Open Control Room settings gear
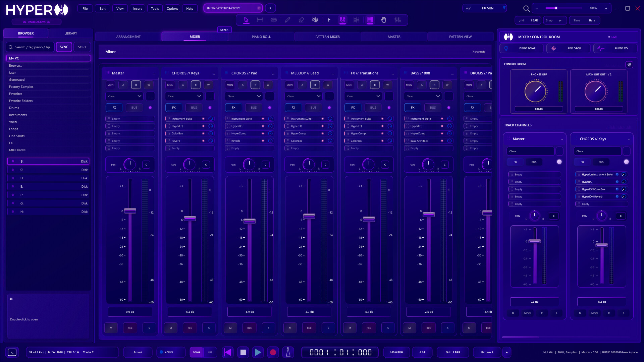 [629, 65]
